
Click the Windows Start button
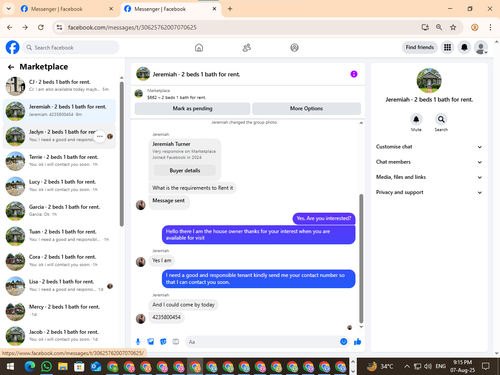pos(10,367)
